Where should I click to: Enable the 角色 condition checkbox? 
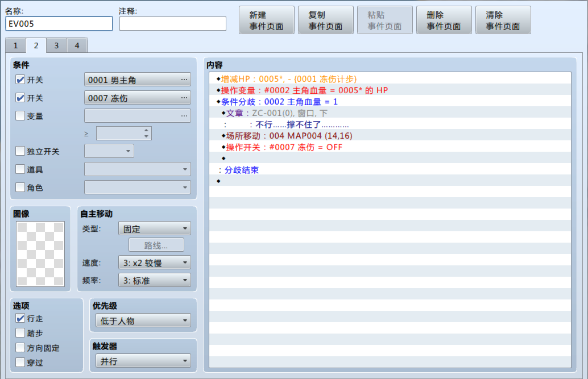[20, 187]
